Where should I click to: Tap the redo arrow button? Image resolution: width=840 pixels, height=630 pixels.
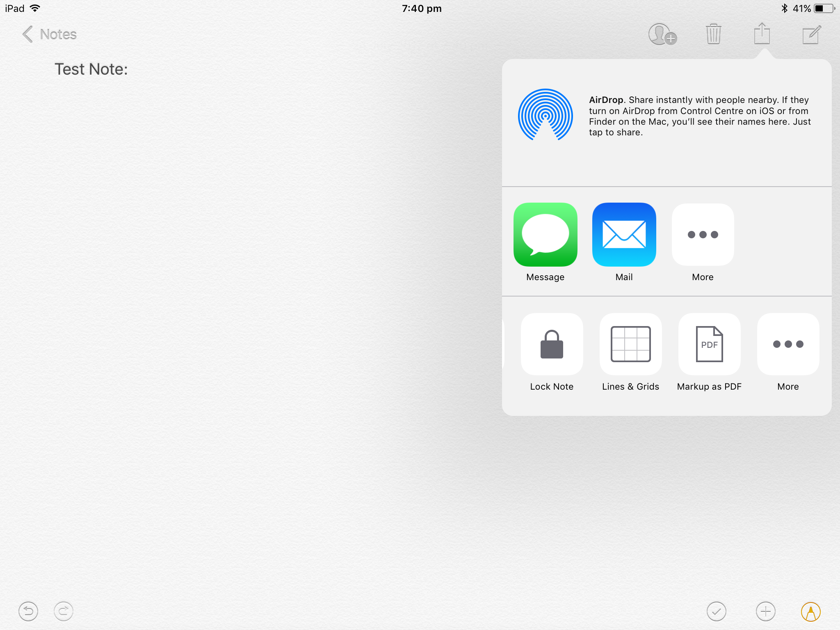64,612
